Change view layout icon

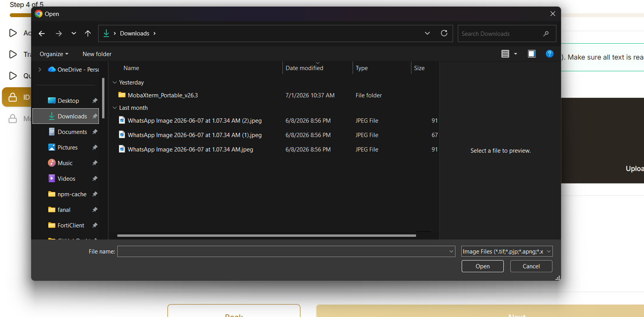point(505,54)
